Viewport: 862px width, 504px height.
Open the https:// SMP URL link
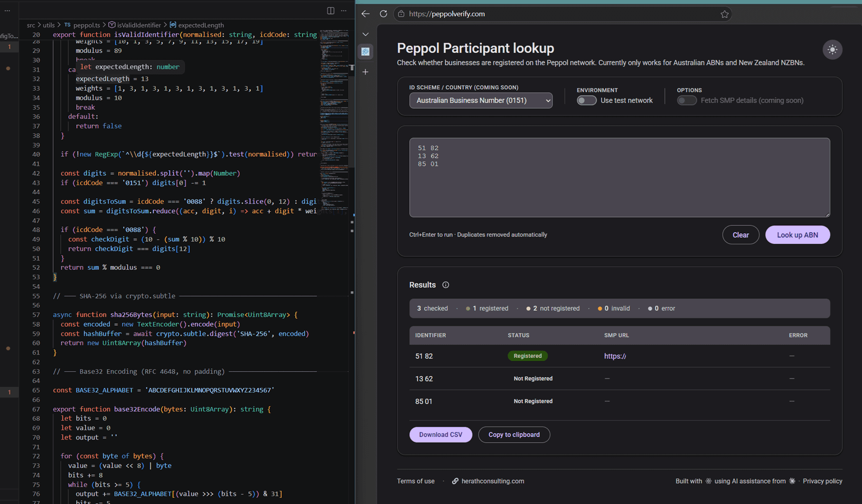click(x=615, y=356)
